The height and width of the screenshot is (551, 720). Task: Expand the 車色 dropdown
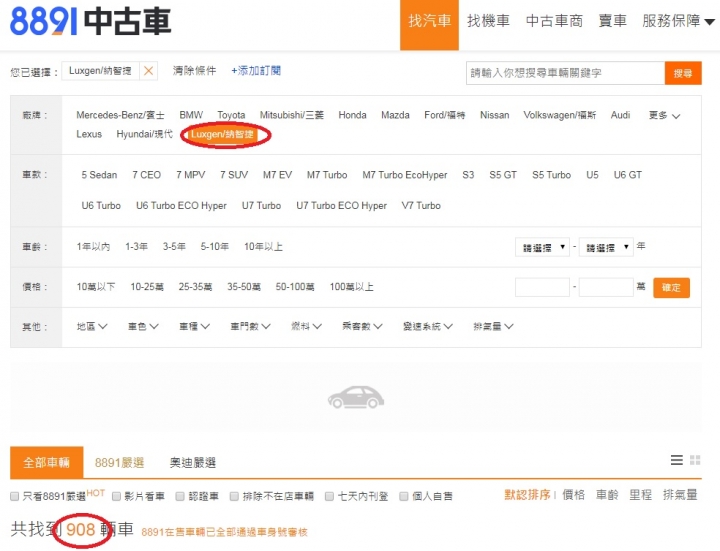(x=143, y=326)
